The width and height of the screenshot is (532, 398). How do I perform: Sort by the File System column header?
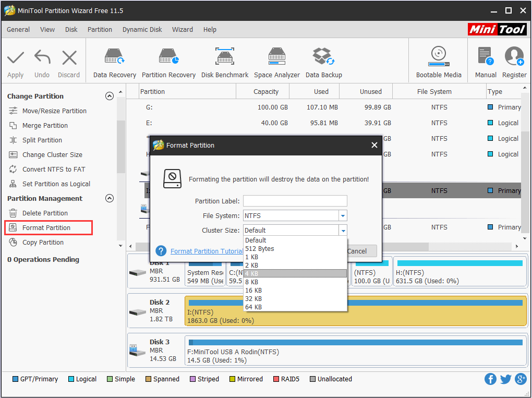pos(439,92)
